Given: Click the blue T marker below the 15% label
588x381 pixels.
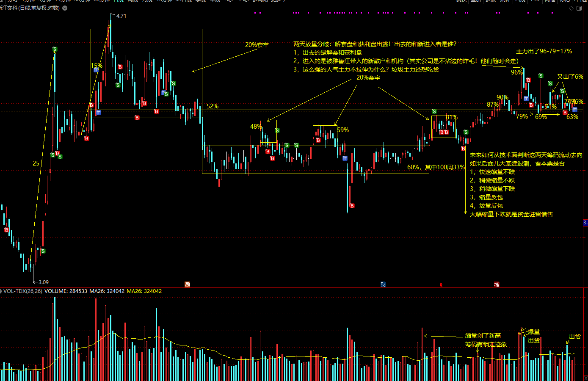Looking at the screenshot, I should 96,70.
